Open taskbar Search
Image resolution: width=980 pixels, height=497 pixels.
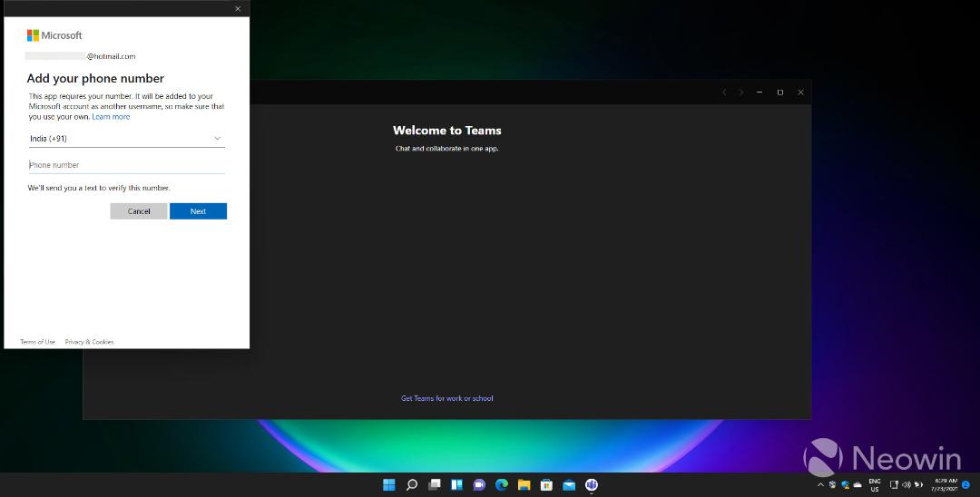[411, 484]
